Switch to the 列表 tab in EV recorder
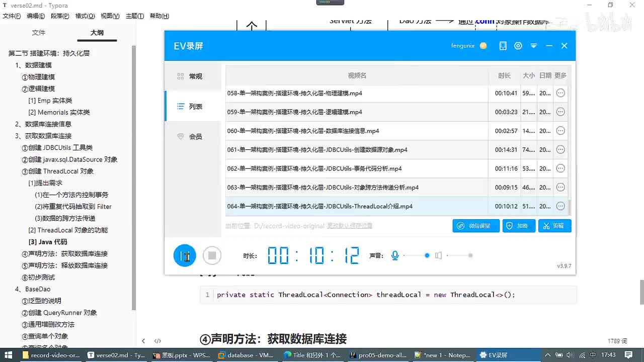The height and width of the screenshot is (362, 644). coord(193,107)
